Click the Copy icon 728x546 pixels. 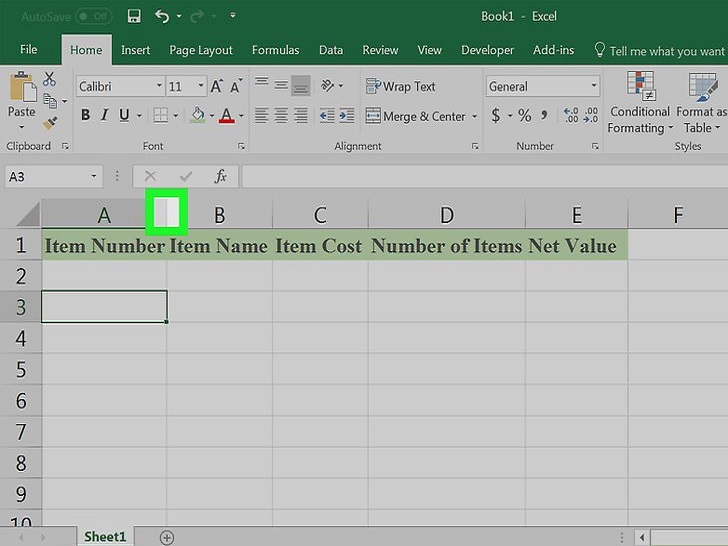coord(50,101)
